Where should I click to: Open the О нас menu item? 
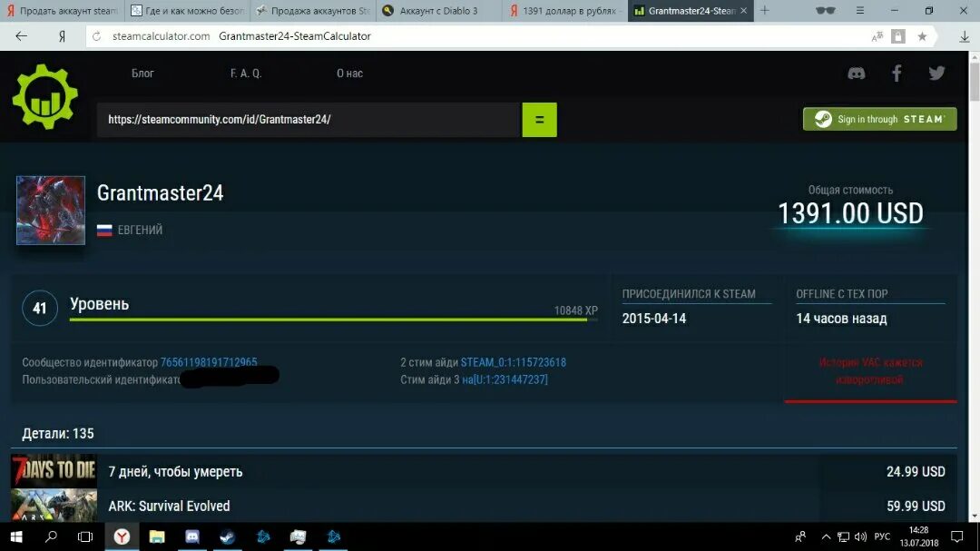349,74
